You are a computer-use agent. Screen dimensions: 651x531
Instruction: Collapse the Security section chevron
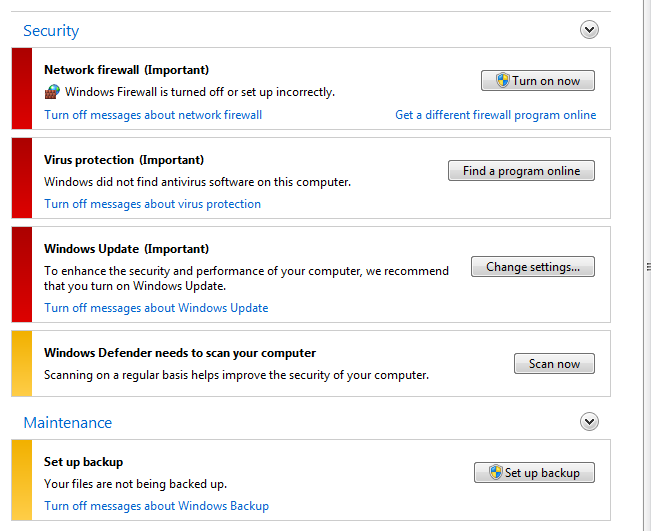coord(589,29)
